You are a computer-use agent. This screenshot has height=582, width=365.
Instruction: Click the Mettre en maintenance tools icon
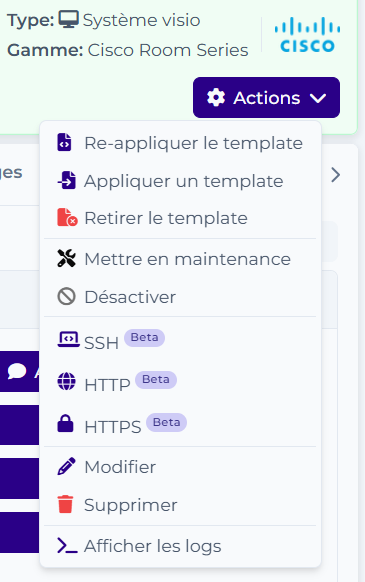[66, 258]
